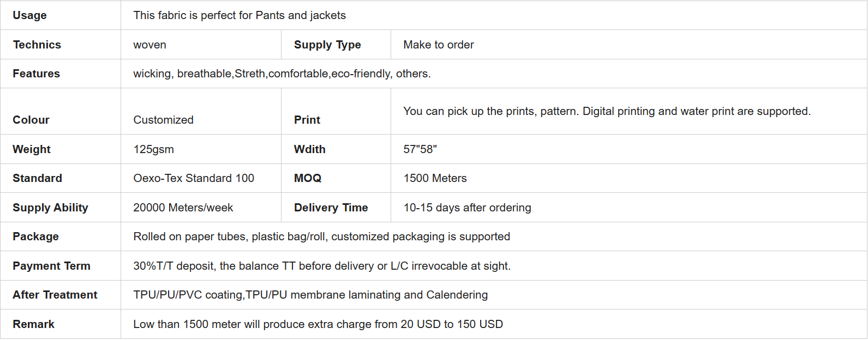Click the Payment Term row label
The height and width of the screenshot is (340, 868).
point(51,266)
